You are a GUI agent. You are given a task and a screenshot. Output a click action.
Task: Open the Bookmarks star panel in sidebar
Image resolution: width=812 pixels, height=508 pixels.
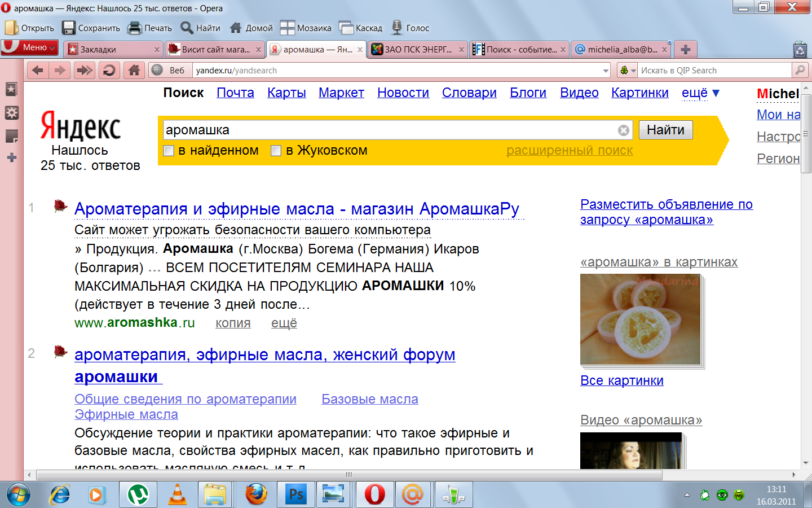coord(11,89)
